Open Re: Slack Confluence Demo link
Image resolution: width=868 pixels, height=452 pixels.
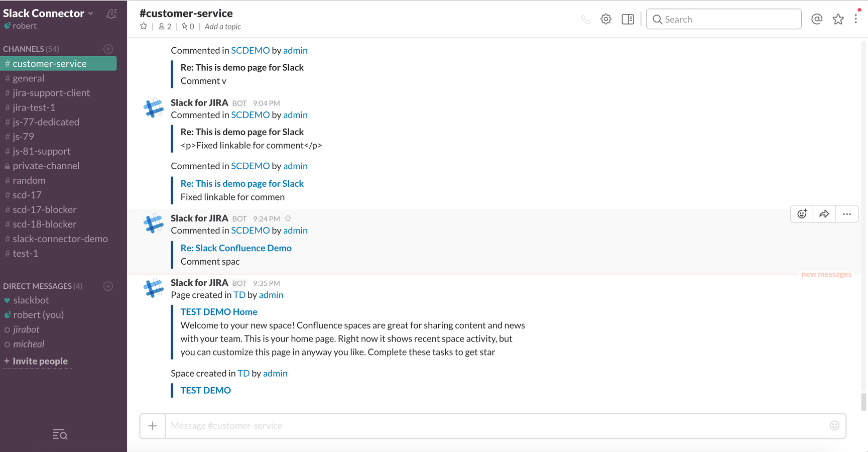[236, 248]
